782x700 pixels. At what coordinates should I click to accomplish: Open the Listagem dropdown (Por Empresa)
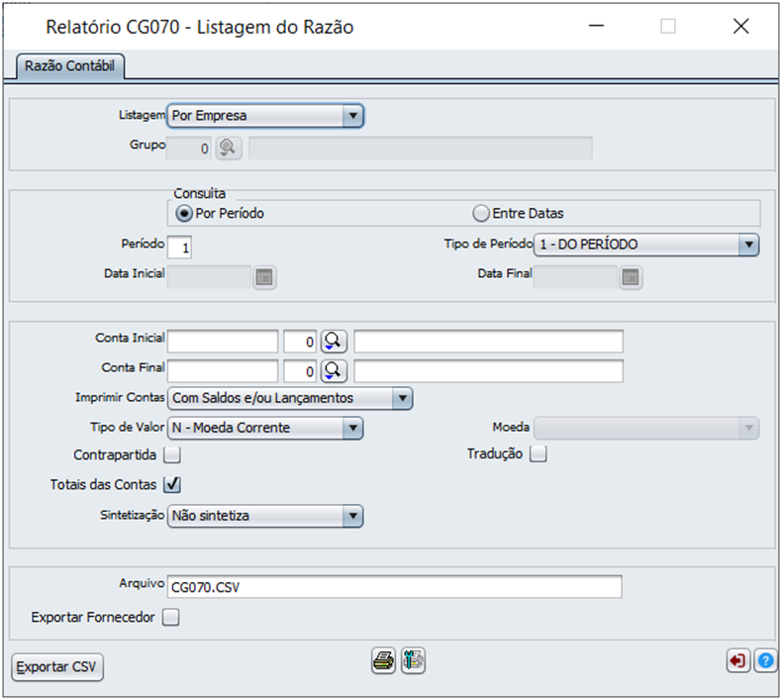(265, 116)
